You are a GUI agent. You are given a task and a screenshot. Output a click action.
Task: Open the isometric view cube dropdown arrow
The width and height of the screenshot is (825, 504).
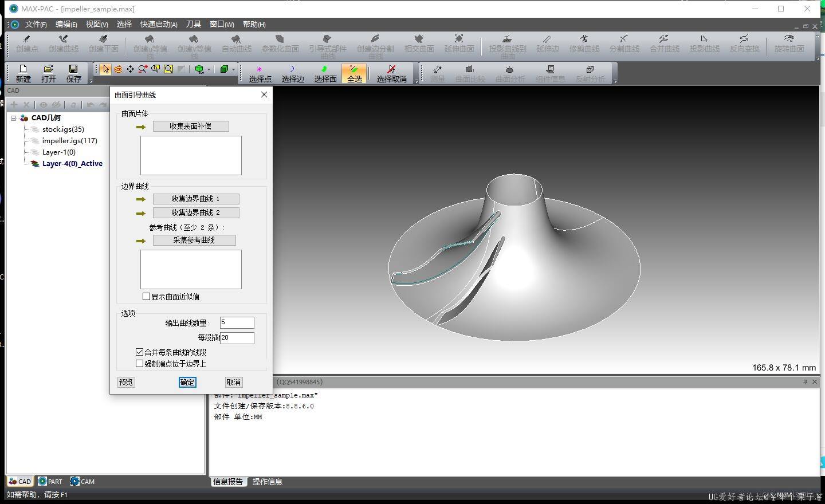click(x=209, y=69)
